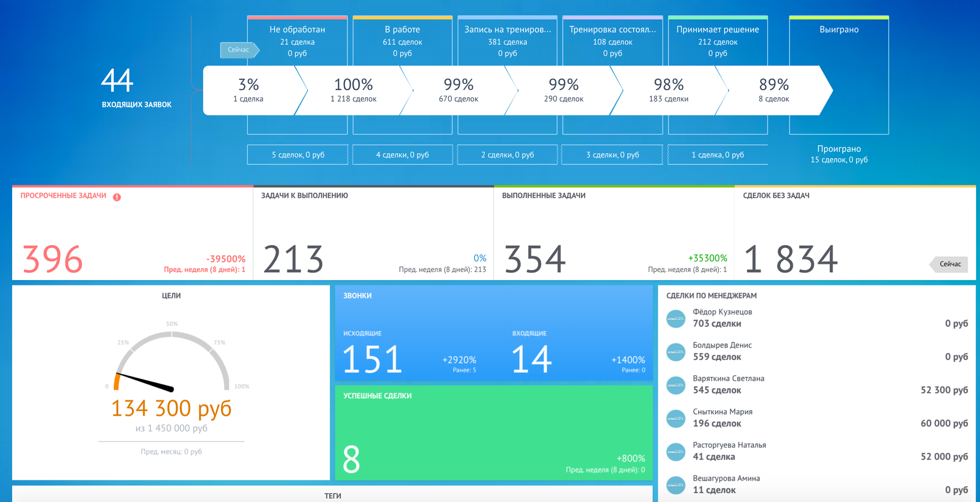Open the Просроченные задачи 396 widget

tap(133, 233)
